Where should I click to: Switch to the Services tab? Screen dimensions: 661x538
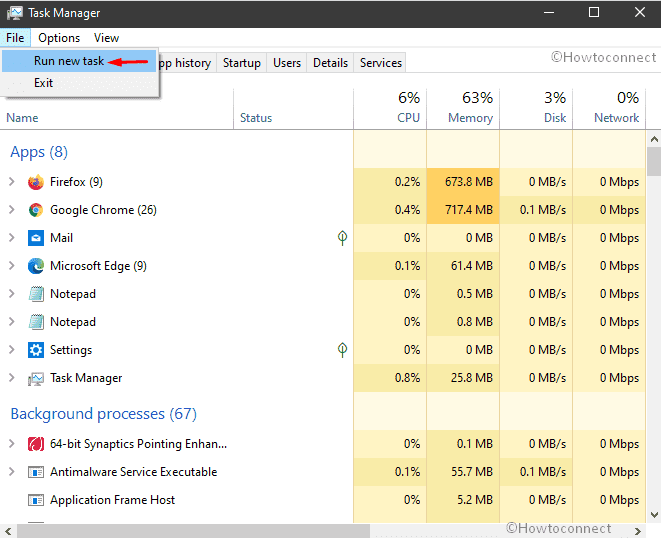coord(381,63)
